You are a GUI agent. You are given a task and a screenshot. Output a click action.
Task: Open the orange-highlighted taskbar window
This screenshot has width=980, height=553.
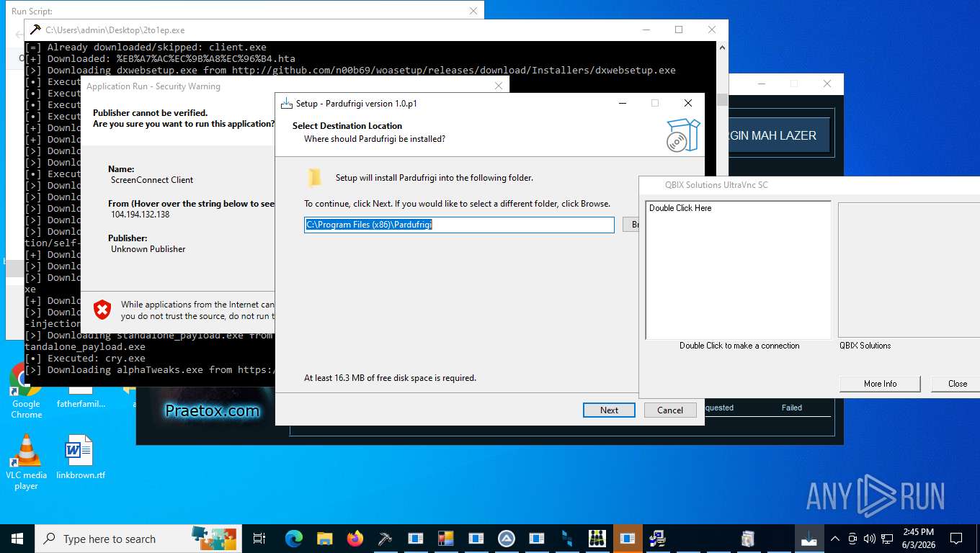pos(628,539)
